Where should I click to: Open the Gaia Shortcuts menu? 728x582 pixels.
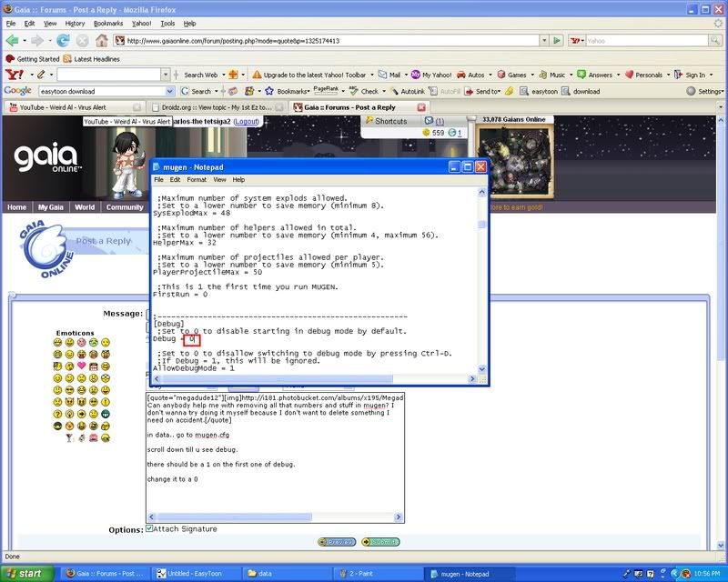pos(386,121)
